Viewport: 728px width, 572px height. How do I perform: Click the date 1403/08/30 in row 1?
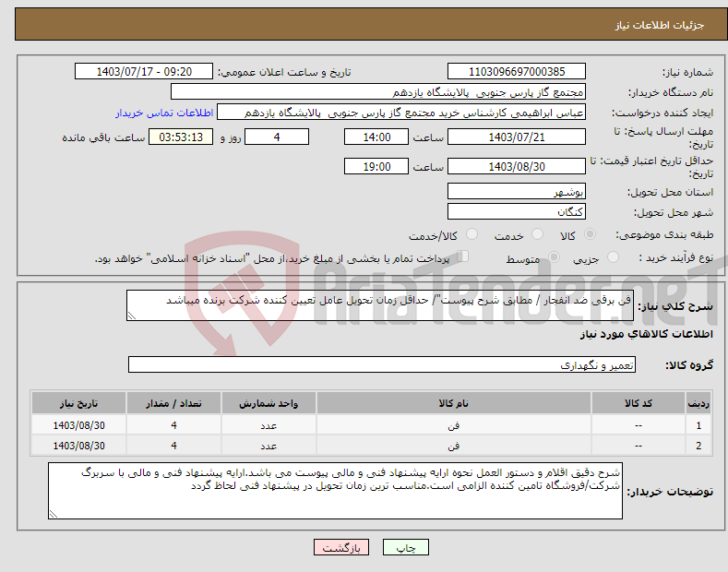pos(79,425)
